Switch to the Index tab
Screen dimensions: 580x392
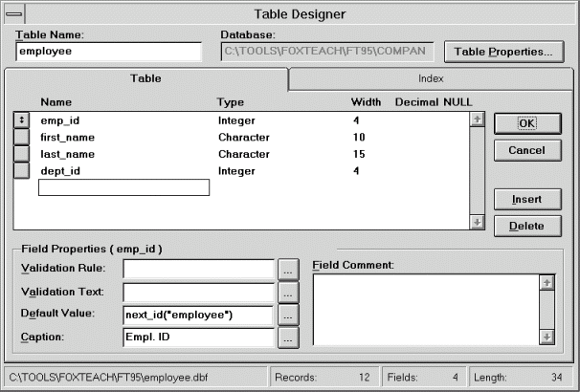click(431, 78)
